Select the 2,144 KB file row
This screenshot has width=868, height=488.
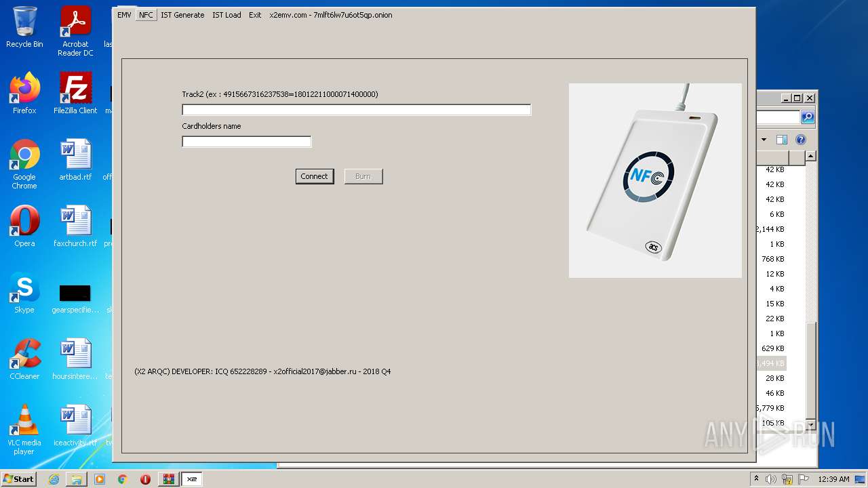(772, 229)
